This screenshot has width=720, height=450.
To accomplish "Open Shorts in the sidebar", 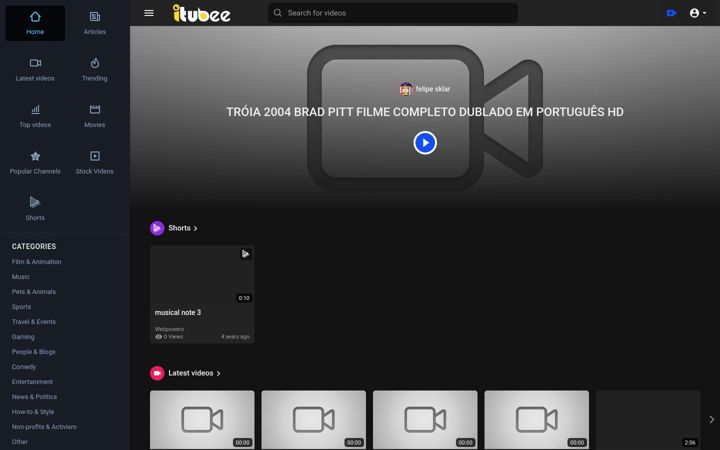I will (x=35, y=209).
